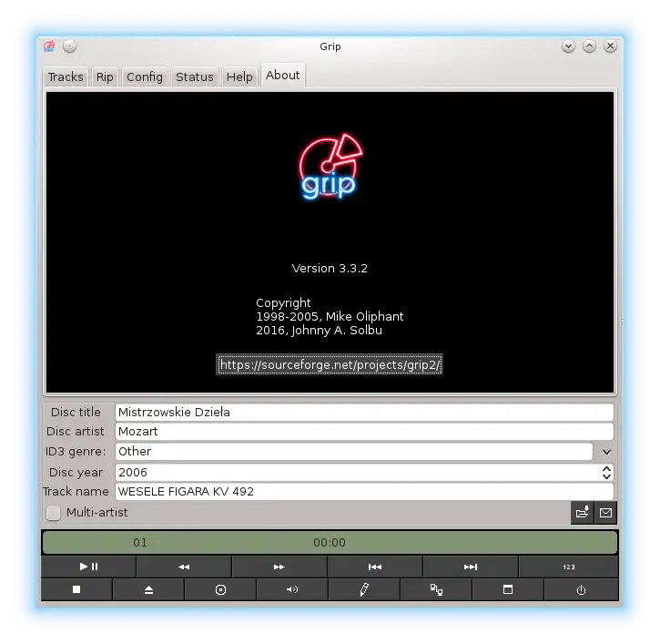Click the "Version 3.3.2" text
The width and height of the screenshot is (660, 644).
point(330,269)
